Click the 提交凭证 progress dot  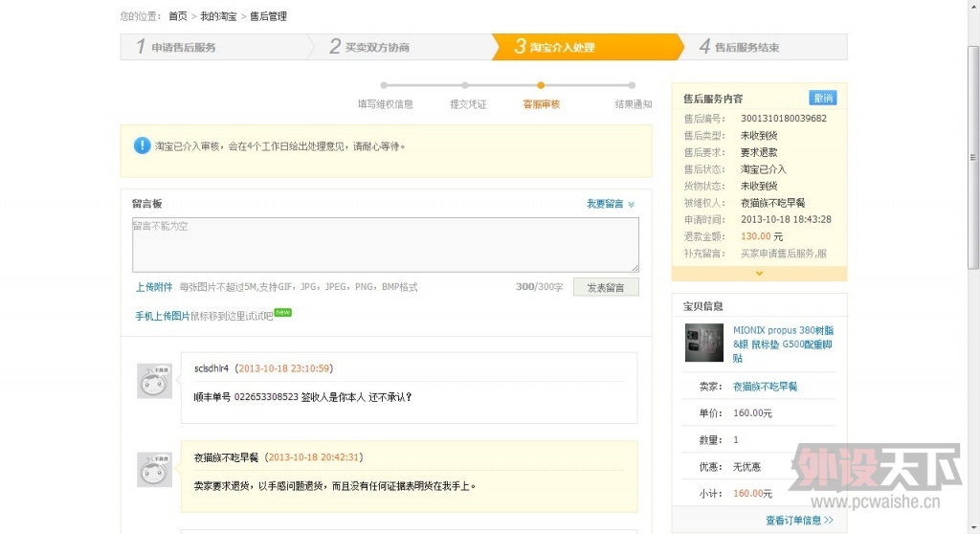(x=465, y=85)
